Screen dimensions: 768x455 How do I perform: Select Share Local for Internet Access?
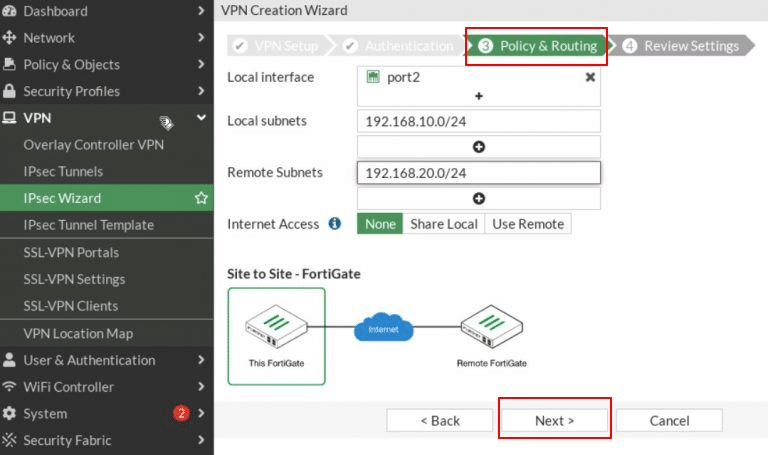pyautogui.click(x=444, y=224)
